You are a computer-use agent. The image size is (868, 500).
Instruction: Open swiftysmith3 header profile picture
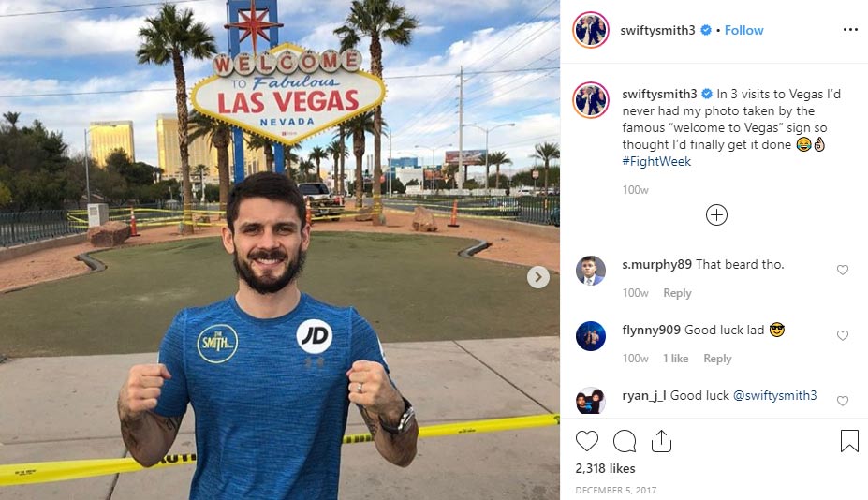click(591, 30)
